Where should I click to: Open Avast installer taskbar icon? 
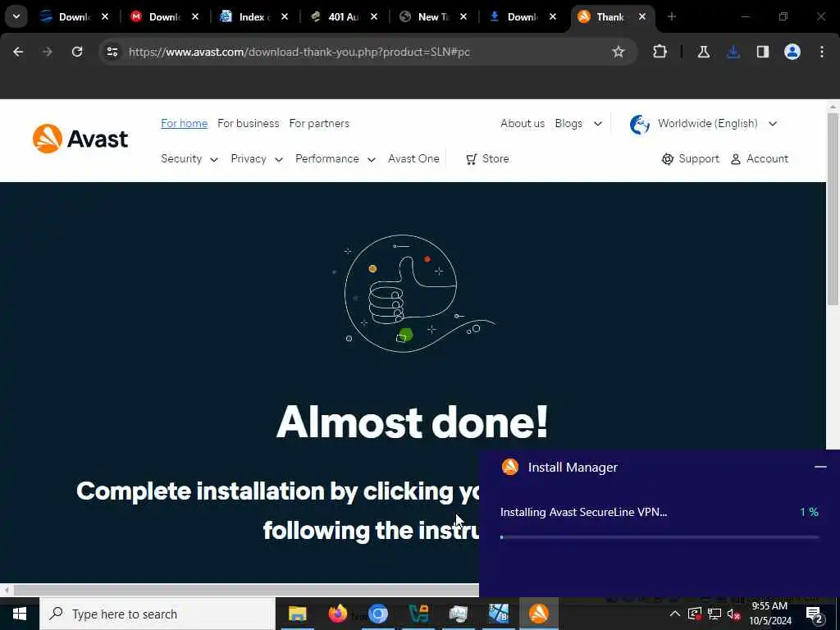pyautogui.click(x=538, y=614)
